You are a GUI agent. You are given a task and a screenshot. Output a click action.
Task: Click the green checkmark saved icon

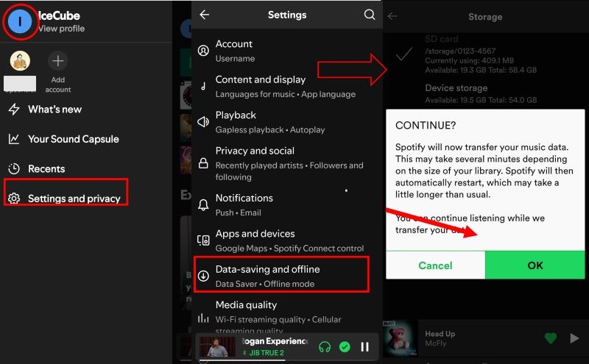click(x=345, y=347)
